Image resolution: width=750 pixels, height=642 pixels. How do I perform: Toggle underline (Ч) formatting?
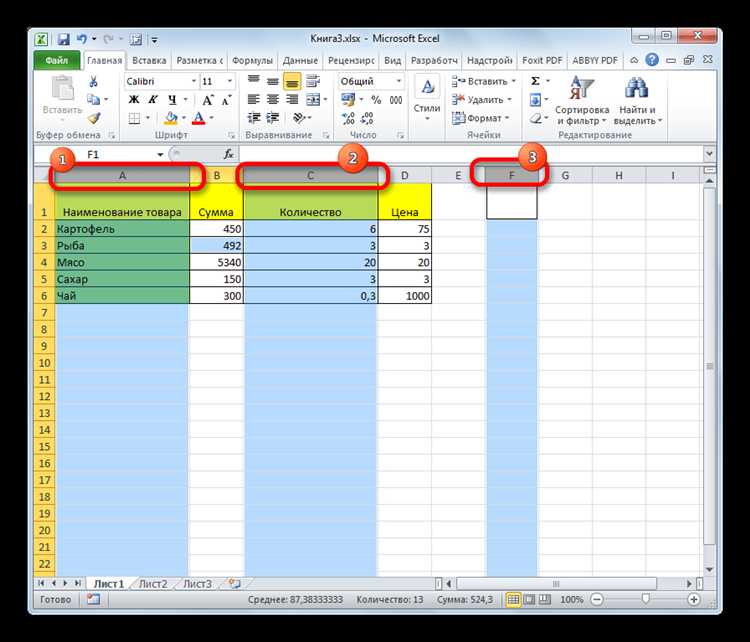pos(172,100)
